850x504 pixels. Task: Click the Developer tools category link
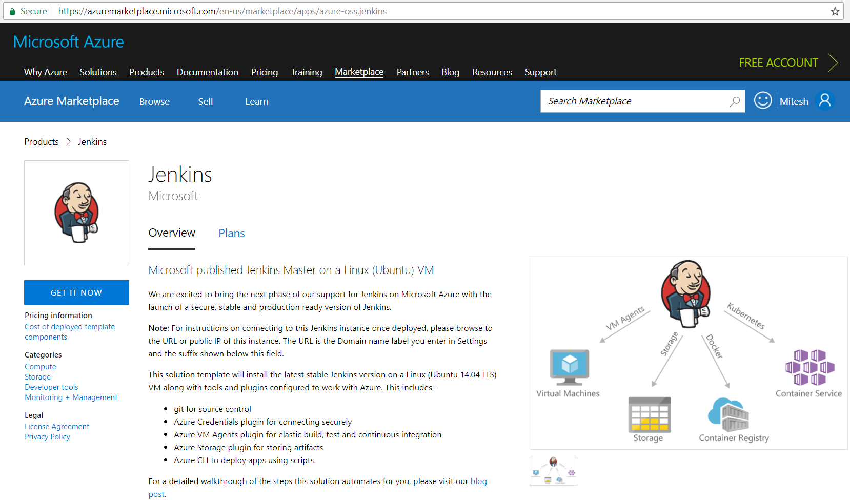click(51, 387)
